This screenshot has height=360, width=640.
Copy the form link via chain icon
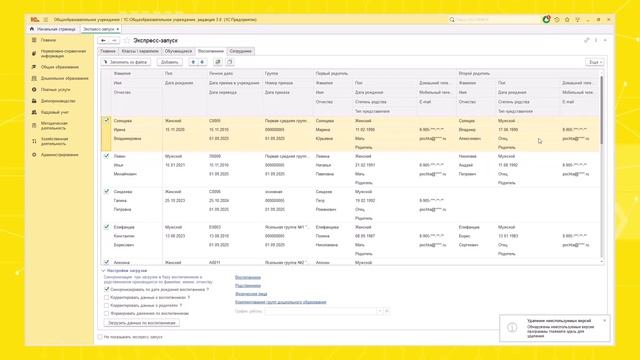tap(587, 40)
